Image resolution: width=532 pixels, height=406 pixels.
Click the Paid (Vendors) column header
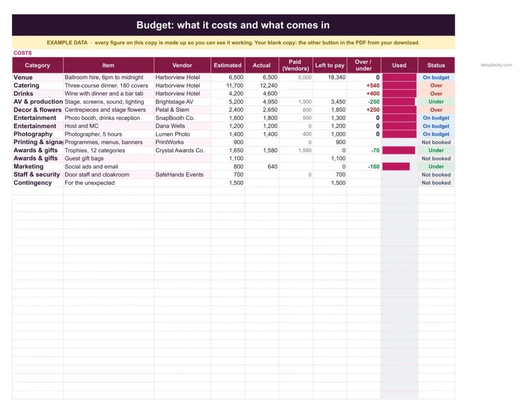point(296,65)
